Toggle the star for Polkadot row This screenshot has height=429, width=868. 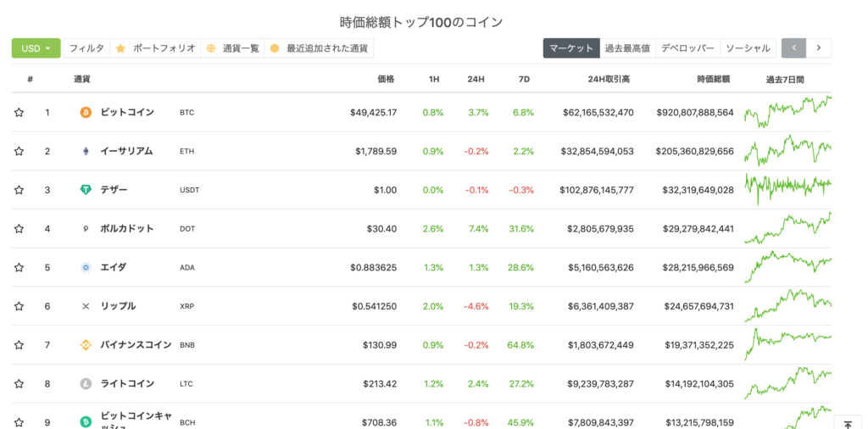tap(19, 229)
